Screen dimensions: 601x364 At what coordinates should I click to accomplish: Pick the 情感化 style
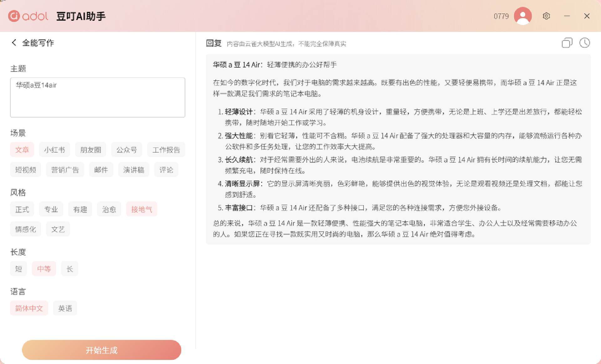26,229
